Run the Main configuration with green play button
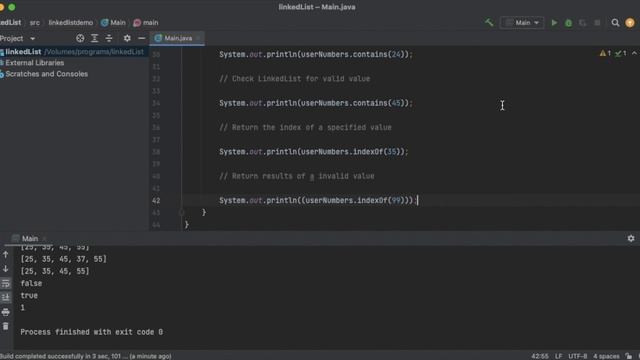The width and height of the screenshot is (640, 360). coord(554,23)
